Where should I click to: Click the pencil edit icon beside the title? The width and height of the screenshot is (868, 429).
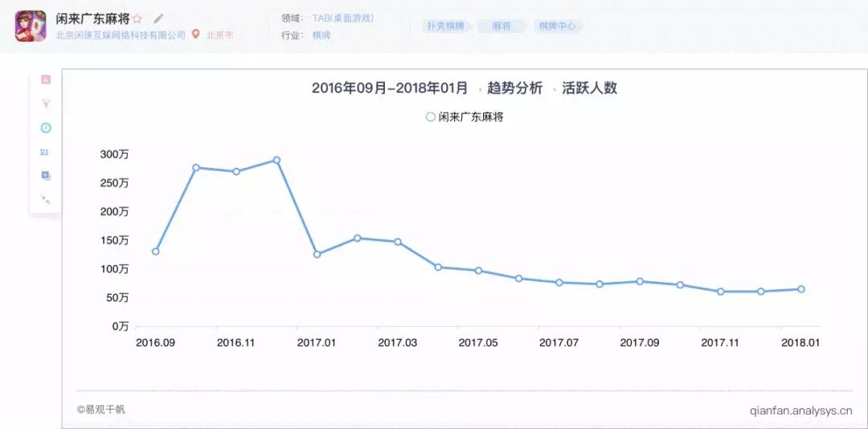coord(158,18)
